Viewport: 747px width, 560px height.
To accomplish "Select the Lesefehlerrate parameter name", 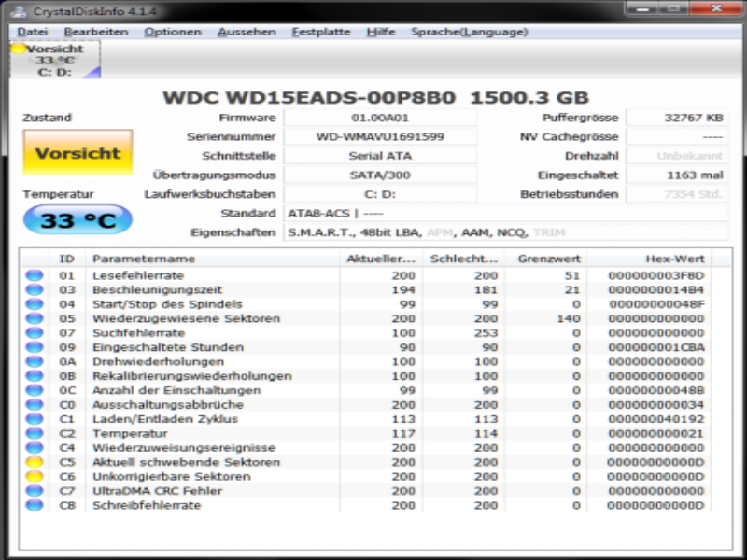I will (x=138, y=275).
